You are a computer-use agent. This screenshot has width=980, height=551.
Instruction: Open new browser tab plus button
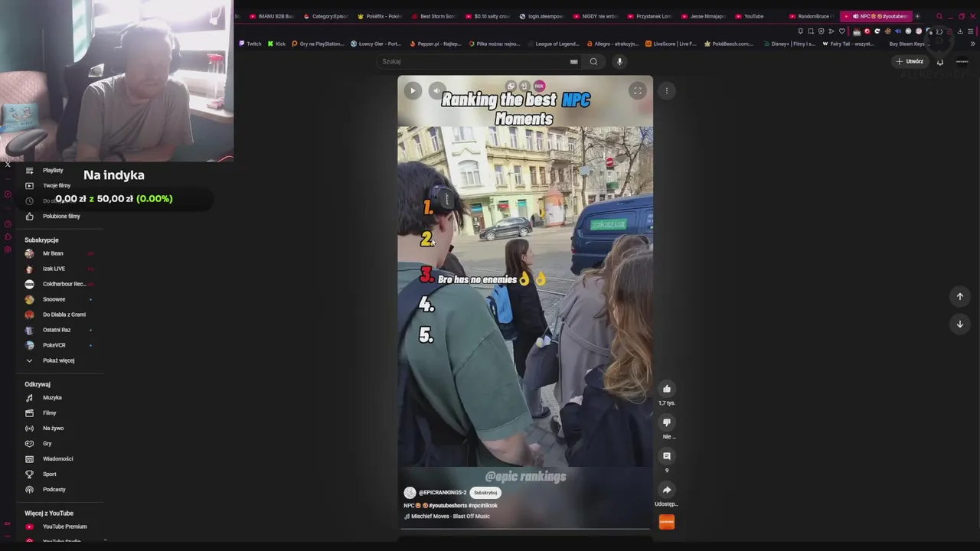point(917,16)
